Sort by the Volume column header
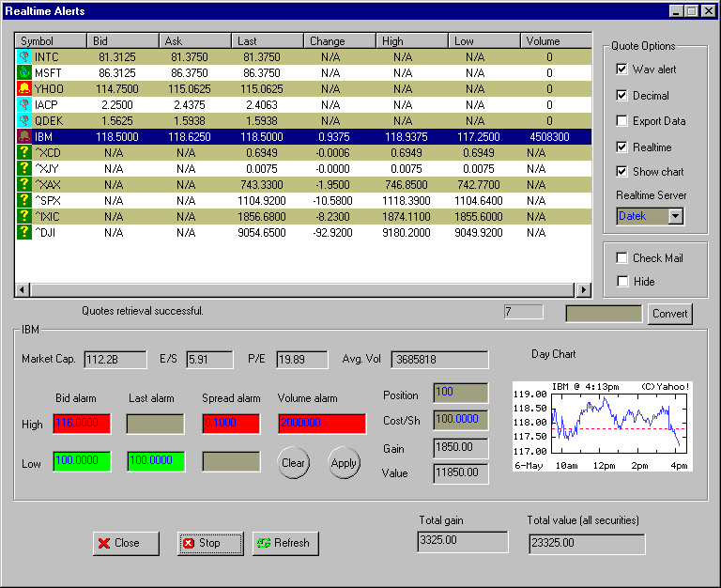This screenshot has height=588, width=721. [556, 41]
